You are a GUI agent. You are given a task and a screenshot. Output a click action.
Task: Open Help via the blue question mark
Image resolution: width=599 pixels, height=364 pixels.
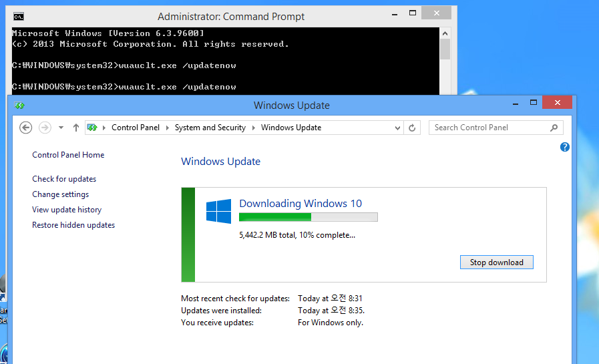tap(565, 147)
